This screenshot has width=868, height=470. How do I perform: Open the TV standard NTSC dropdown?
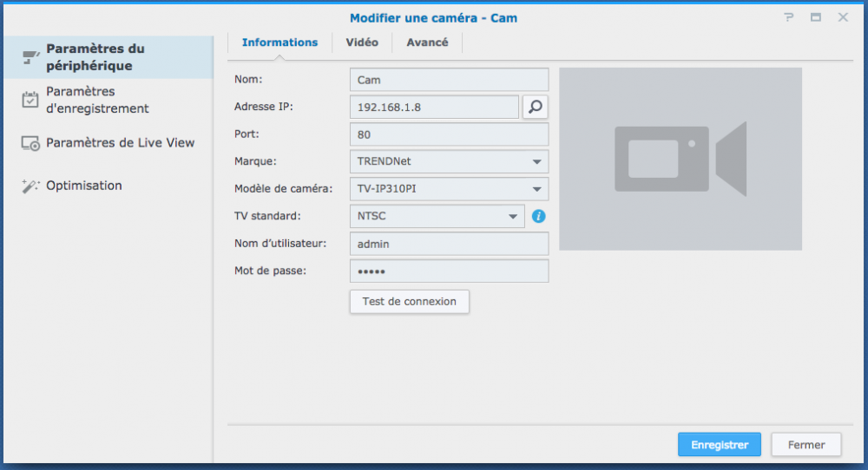(437, 216)
